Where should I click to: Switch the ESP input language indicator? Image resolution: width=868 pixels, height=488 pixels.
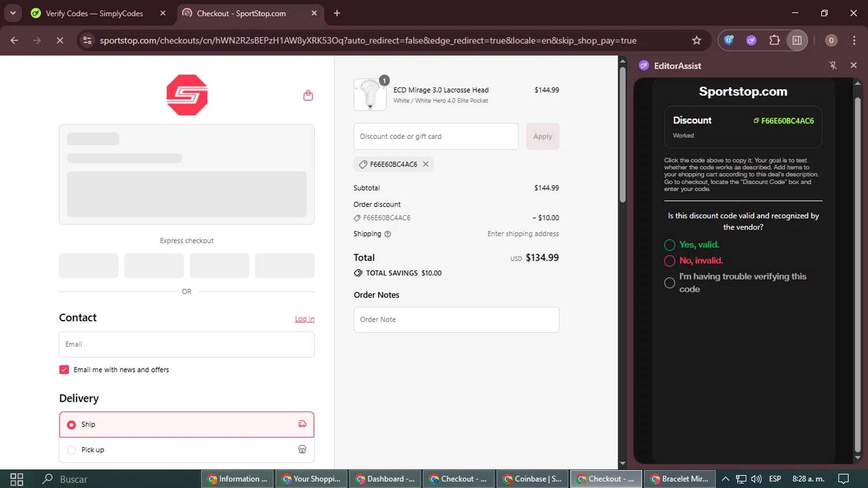[775, 479]
